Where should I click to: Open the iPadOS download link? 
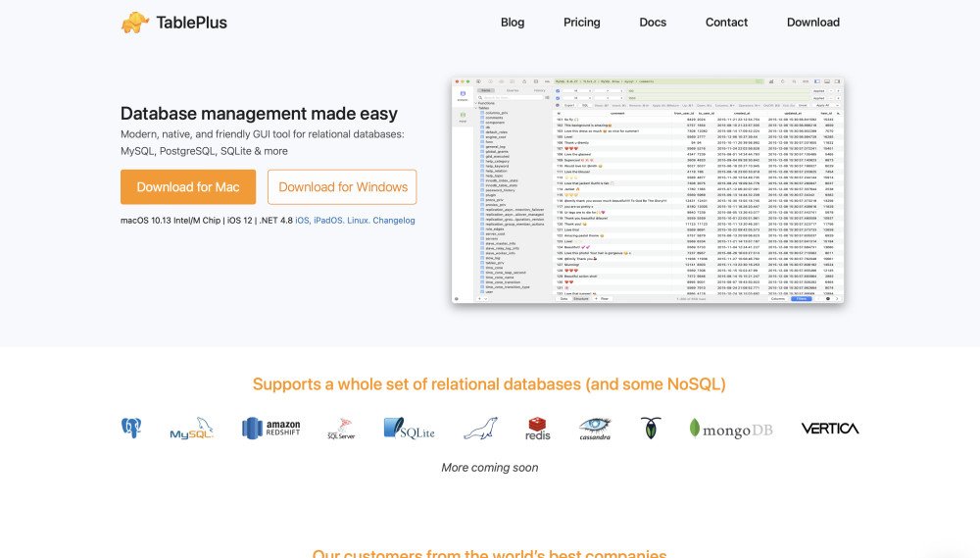pyautogui.click(x=328, y=221)
